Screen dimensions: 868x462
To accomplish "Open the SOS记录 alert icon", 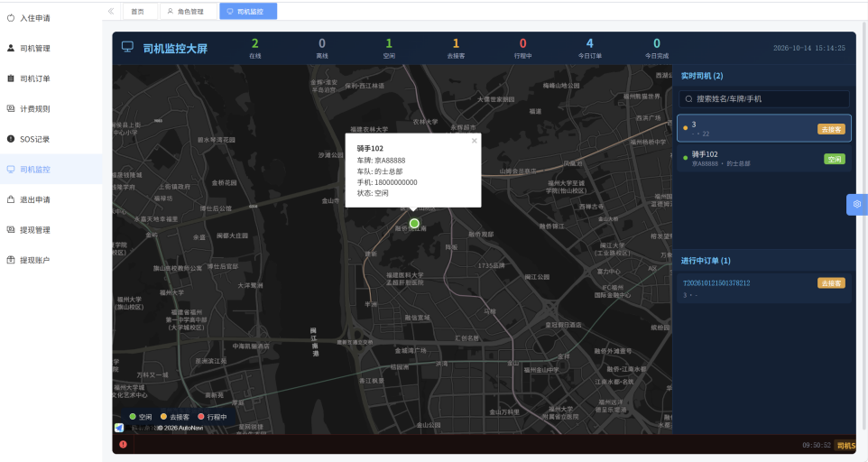I will coord(11,139).
